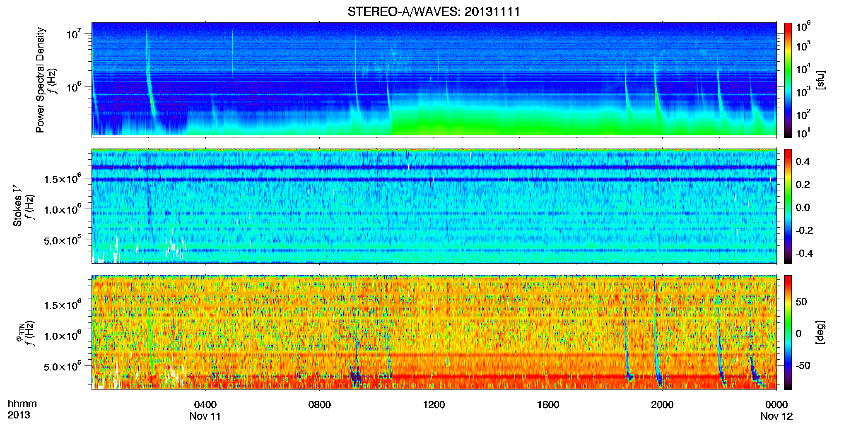Screen dimensions: 868x447
Task: Click the sfu power color bar
Action: (788, 80)
